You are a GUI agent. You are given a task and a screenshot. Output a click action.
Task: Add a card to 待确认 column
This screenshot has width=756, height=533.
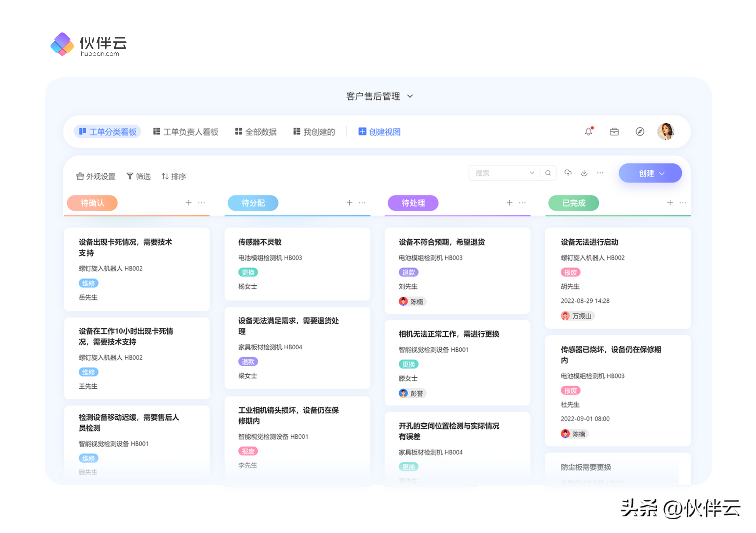pyautogui.click(x=188, y=203)
